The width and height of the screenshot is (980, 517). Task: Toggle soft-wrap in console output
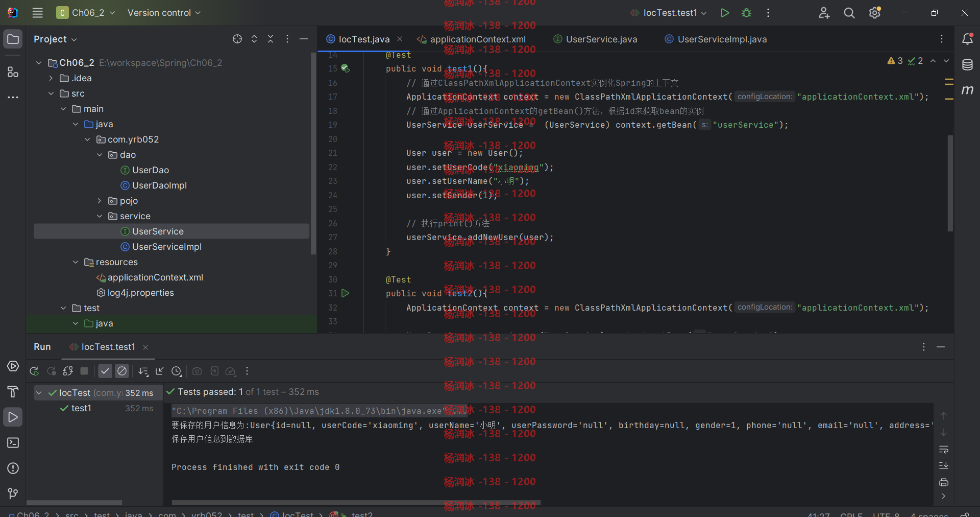click(x=944, y=450)
